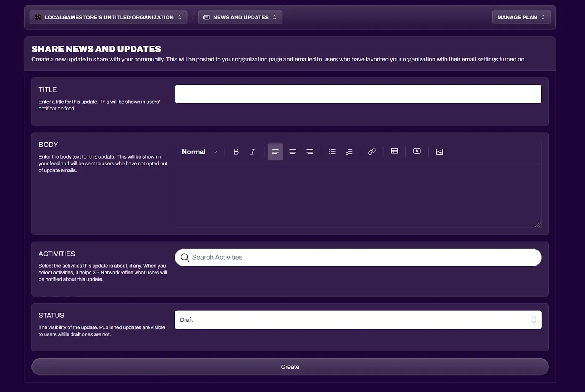This screenshot has height=392, width=585.
Task: Insert a hyperlink in the body
Action: 372,151
